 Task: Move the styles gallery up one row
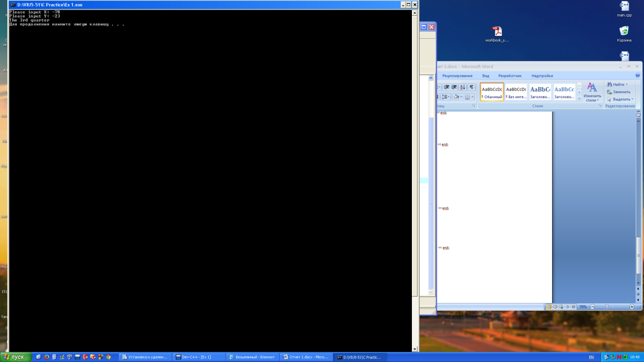(580, 86)
